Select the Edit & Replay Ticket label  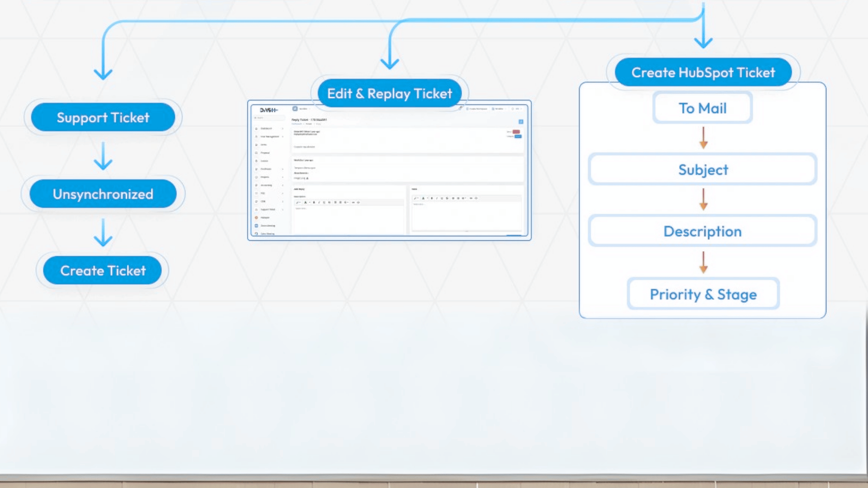[389, 94]
